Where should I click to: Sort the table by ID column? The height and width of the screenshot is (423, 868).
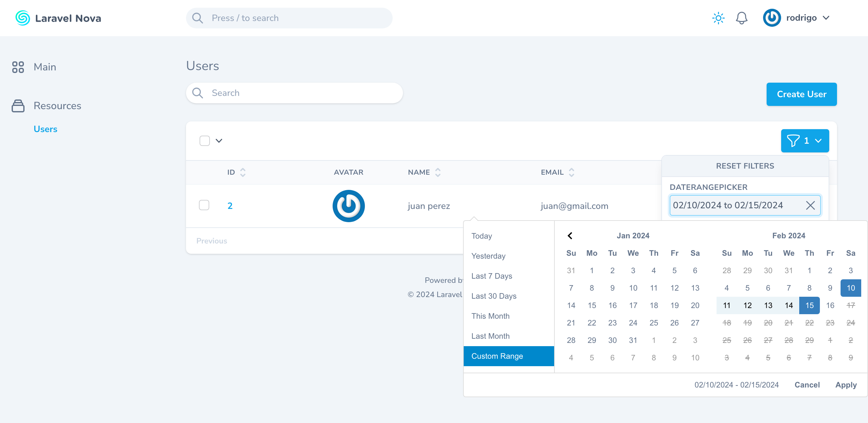[243, 172]
